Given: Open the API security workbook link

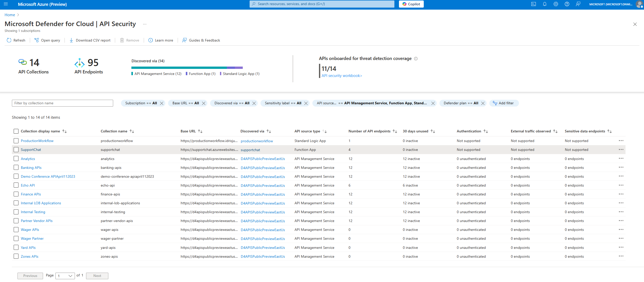Looking at the screenshot, I should click(x=341, y=75).
